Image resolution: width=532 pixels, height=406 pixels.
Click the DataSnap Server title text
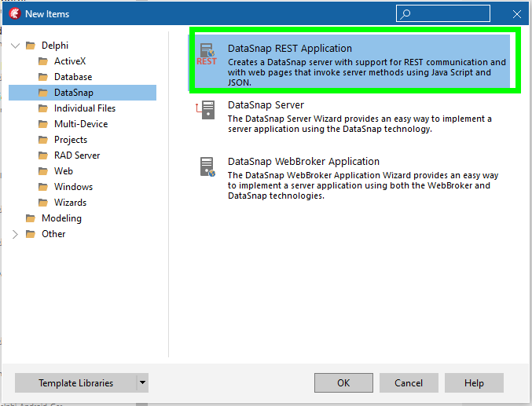266,105
